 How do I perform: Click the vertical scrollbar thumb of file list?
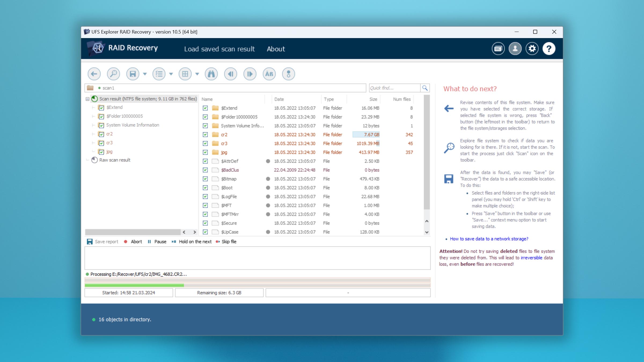click(427, 152)
